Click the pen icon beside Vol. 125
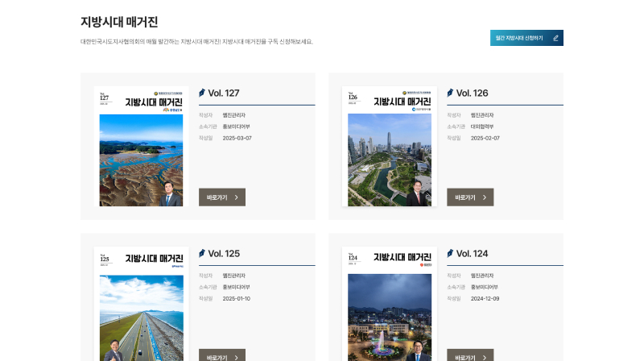The width and height of the screenshot is (644, 361). [202, 253]
